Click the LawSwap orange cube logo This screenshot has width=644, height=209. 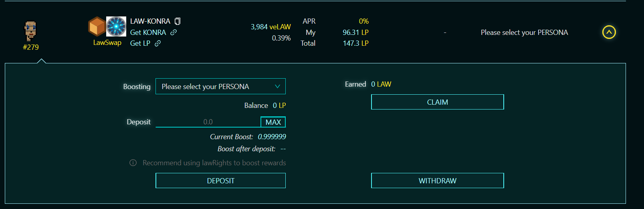pyautogui.click(x=97, y=26)
